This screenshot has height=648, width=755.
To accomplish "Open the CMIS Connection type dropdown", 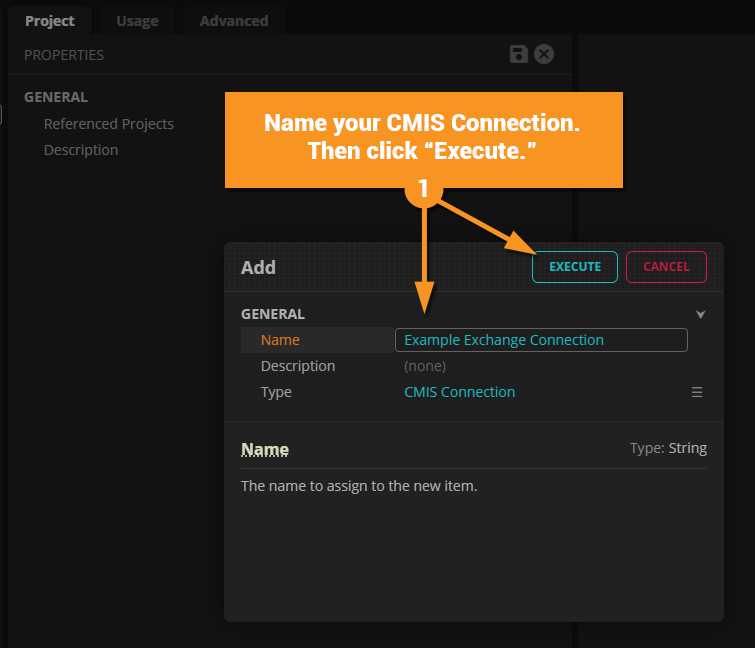I will [x=460, y=392].
